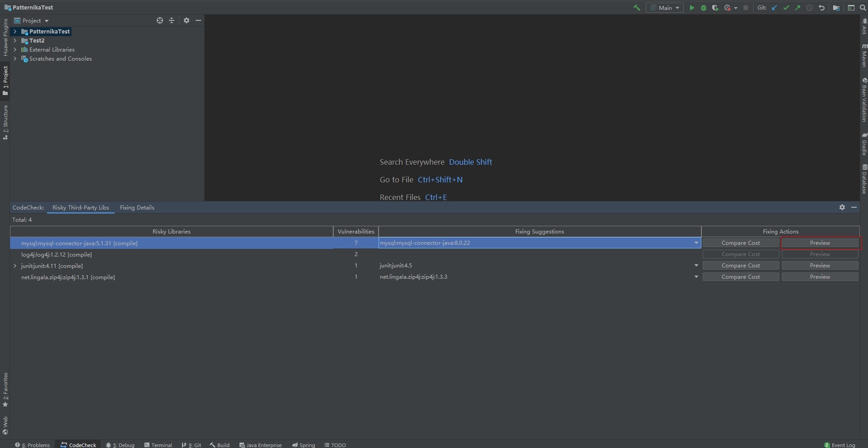Screen dimensions: 868x448
Task: Build the project with the hammer icon
Action: click(x=637, y=8)
